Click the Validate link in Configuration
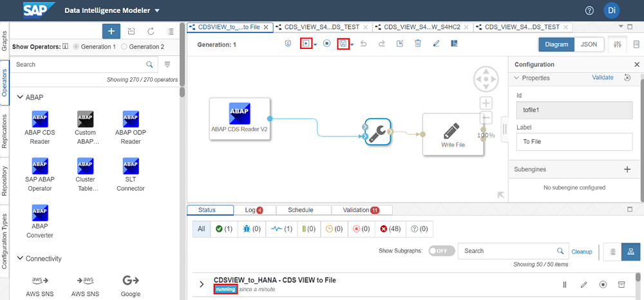This screenshot has width=644, height=300. pos(603,77)
